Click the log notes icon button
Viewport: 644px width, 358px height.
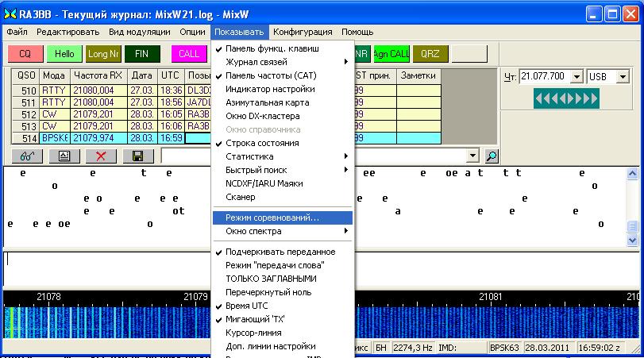63,157
